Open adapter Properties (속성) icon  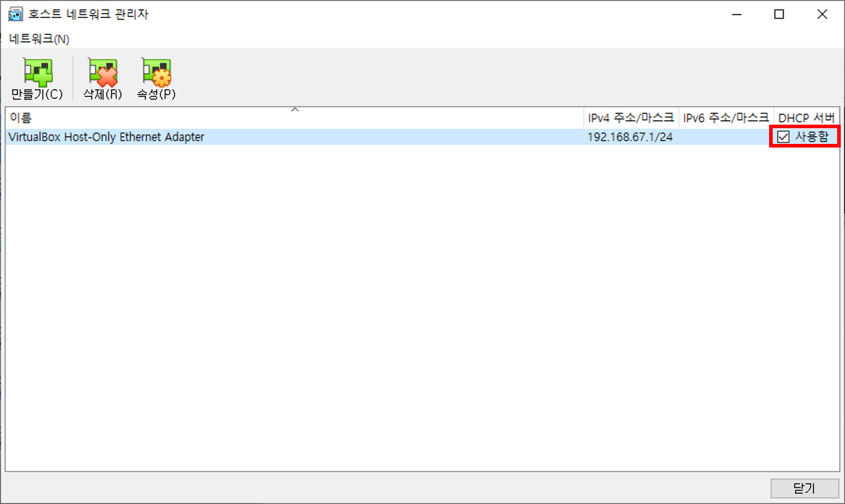click(x=156, y=72)
